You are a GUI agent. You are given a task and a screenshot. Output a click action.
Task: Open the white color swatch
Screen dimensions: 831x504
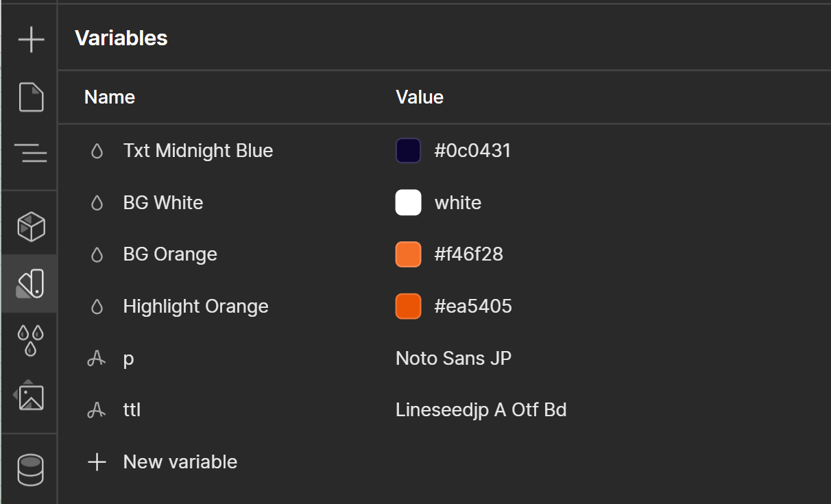409,203
